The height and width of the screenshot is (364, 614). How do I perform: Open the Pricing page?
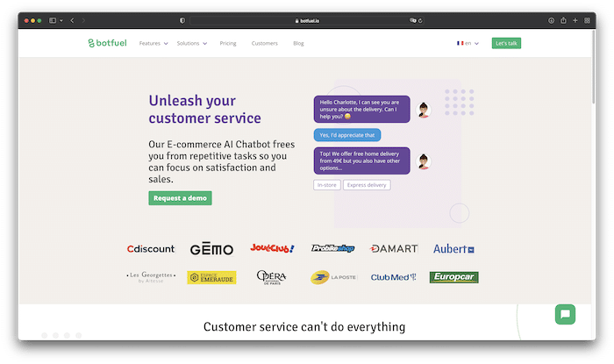point(228,44)
